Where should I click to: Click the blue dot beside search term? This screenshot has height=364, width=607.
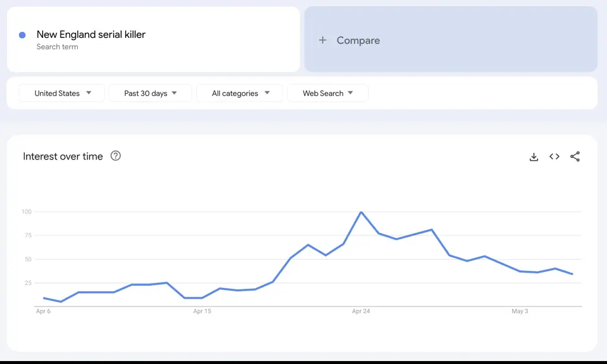pos(23,35)
